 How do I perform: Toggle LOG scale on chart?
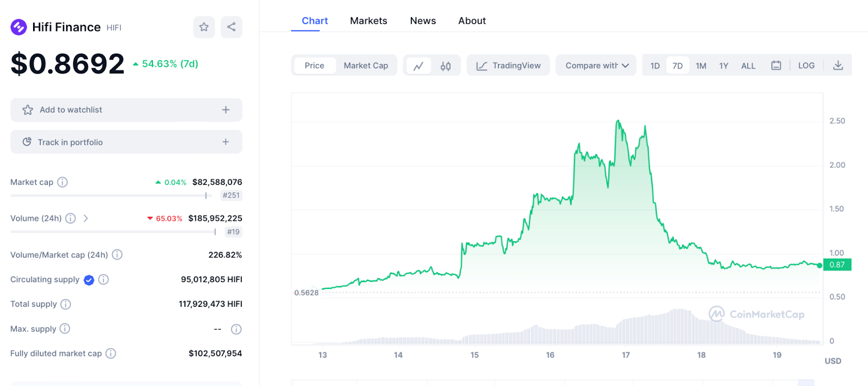click(806, 66)
